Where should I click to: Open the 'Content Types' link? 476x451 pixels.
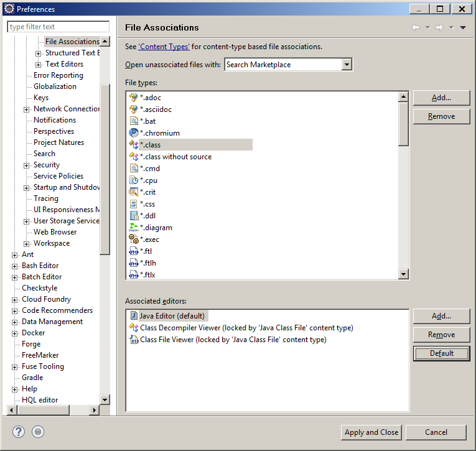coord(164,47)
